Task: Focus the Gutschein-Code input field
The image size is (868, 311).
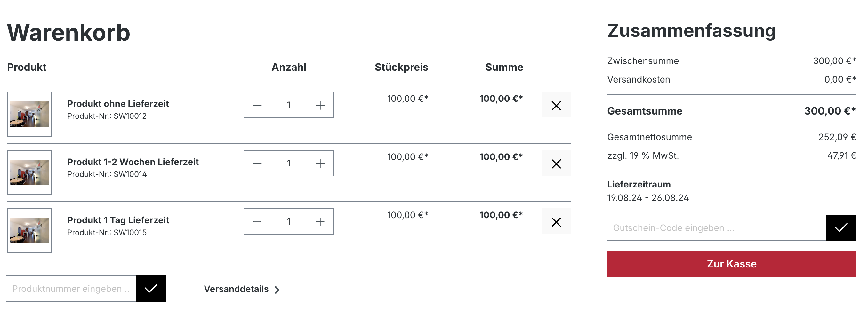Action: pyautogui.click(x=716, y=228)
